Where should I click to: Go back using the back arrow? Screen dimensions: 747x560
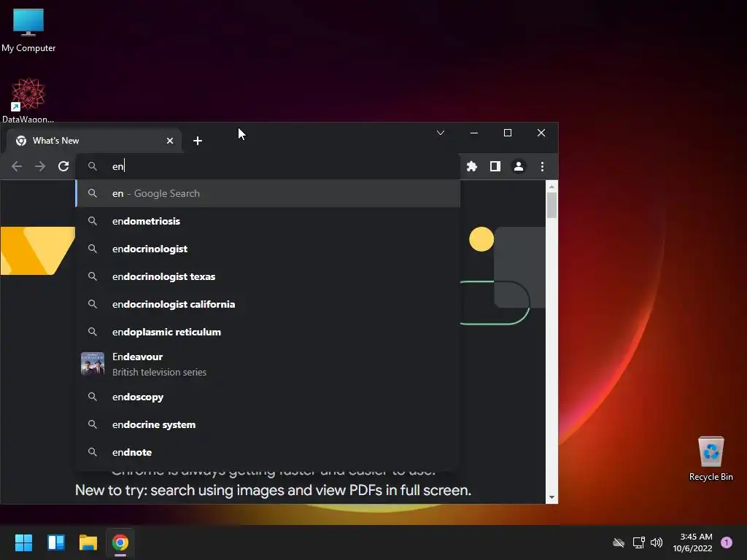coord(17,166)
